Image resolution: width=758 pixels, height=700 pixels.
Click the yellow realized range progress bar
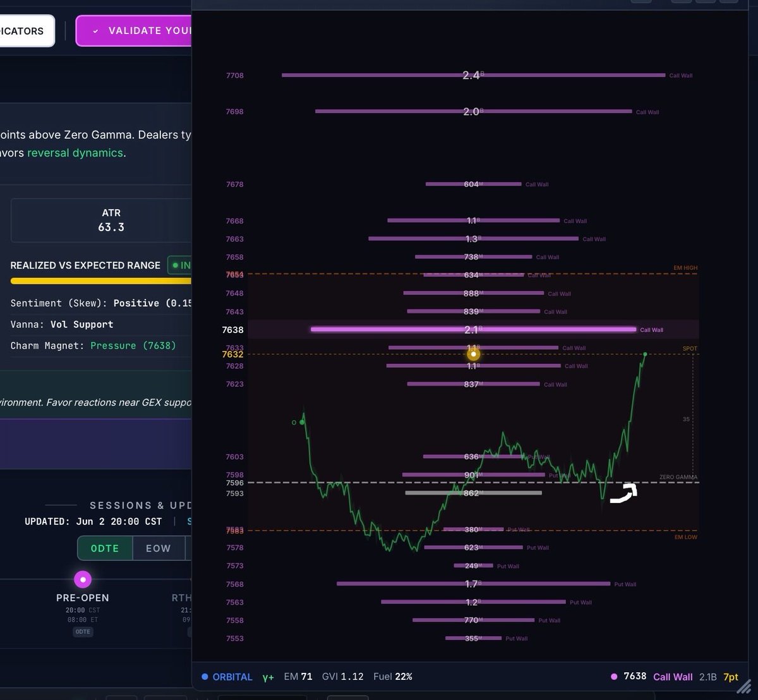[101, 281]
